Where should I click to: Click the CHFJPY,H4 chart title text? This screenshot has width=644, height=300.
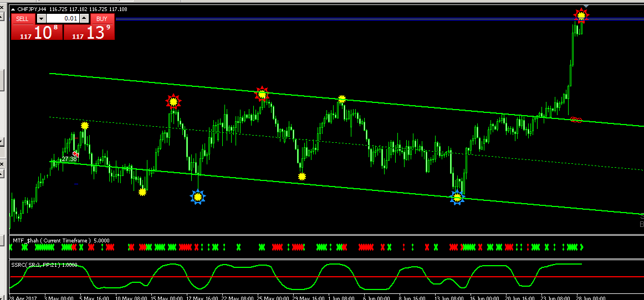[32, 9]
